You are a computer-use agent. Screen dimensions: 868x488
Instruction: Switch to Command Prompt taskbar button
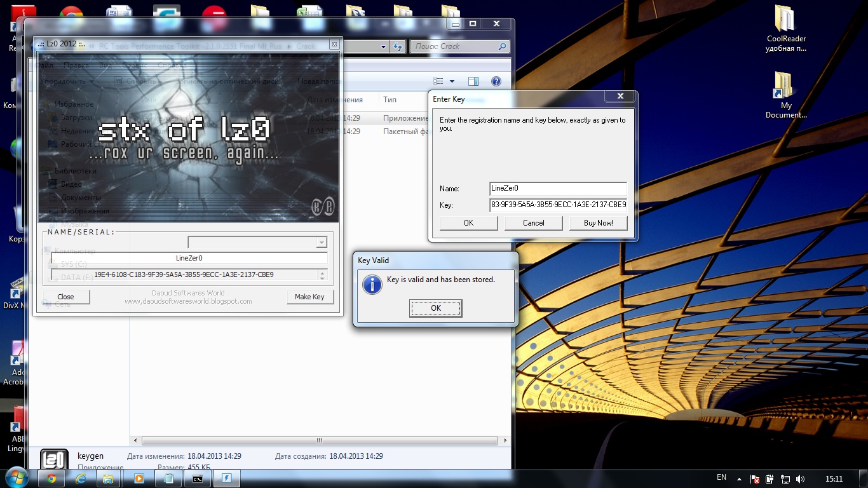[198, 479]
